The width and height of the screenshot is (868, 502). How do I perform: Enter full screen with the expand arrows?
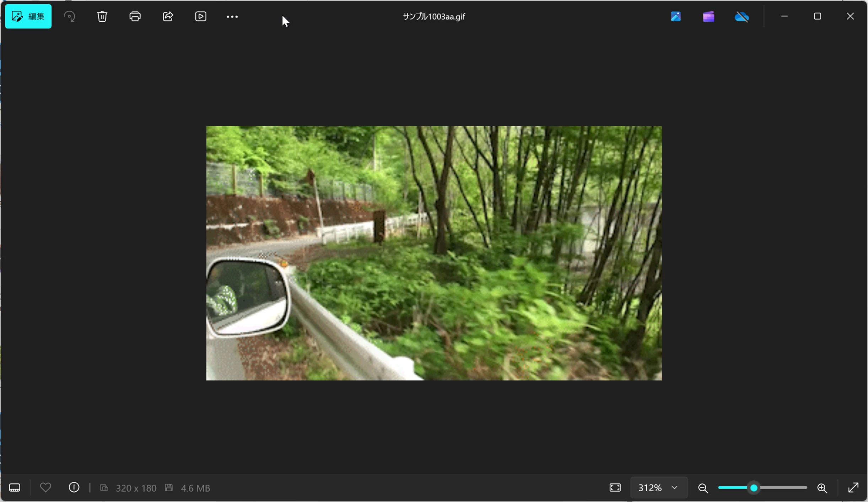tap(853, 487)
